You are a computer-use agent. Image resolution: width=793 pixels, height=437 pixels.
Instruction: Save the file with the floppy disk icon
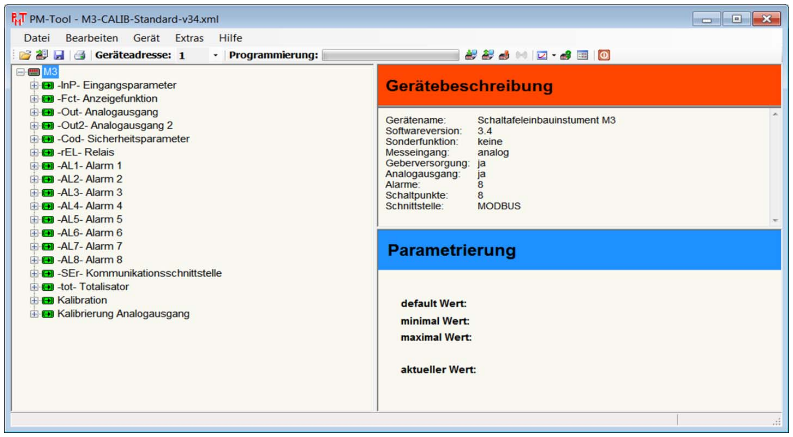tap(59, 55)
